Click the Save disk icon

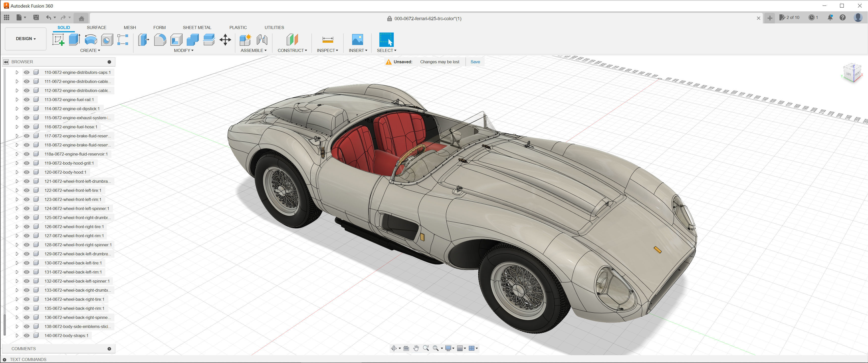(x=36, y=17)
